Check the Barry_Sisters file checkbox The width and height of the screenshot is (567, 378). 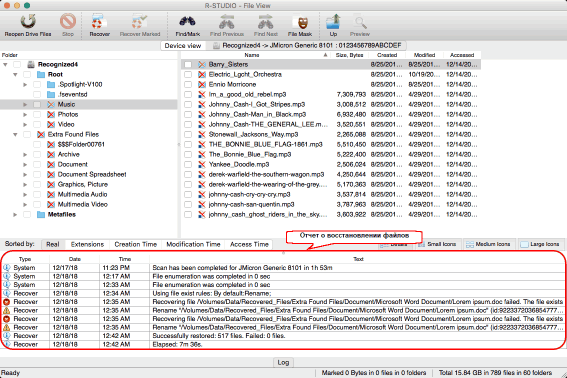[x=188, y=64]
